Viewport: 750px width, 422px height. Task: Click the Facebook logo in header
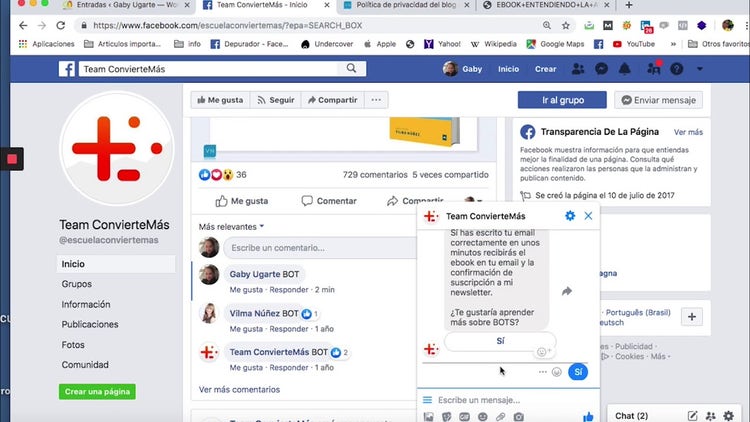click(x=67, y=69)
